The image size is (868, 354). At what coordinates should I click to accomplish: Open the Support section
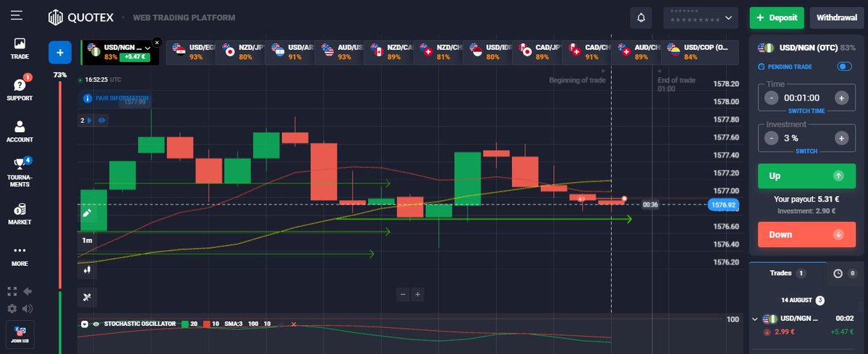coord(20,89)
